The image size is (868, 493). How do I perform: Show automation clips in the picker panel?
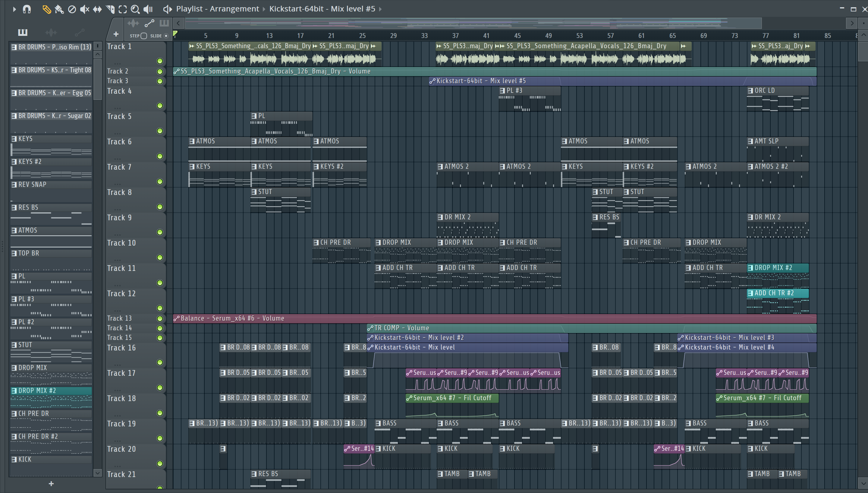pyautogui.click(x=79, y=32)
